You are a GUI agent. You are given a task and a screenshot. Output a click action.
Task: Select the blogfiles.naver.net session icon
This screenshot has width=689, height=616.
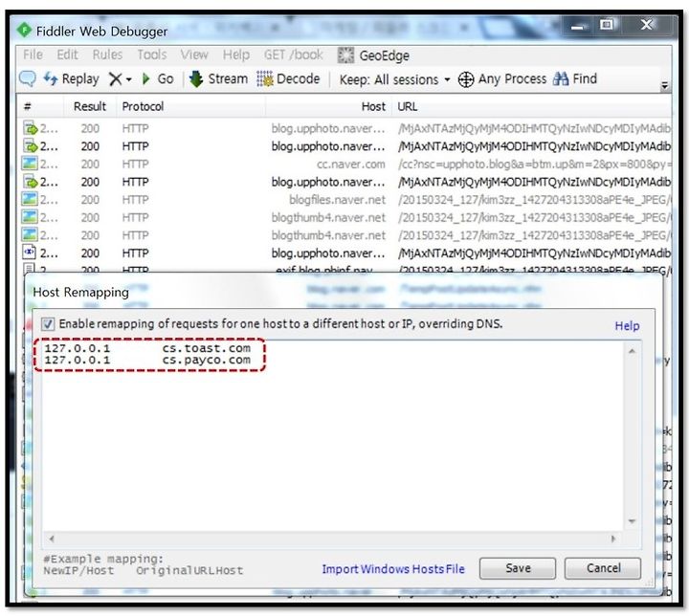pyautogui.click(x=30, y=199)
